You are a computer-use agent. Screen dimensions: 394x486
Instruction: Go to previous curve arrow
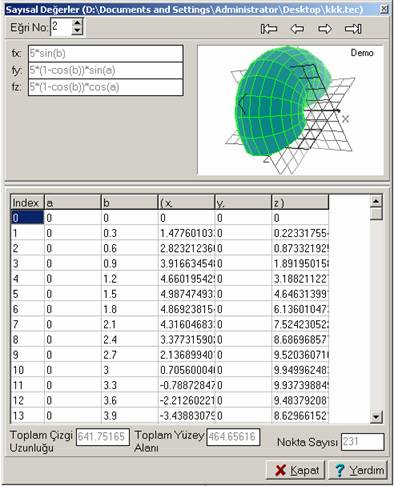[x=297, y=29]
